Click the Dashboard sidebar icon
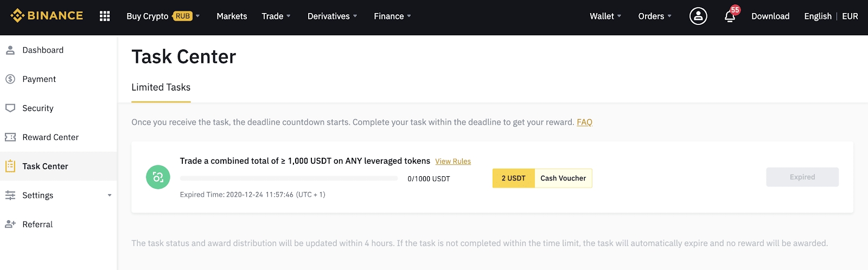Screen dimensions: 868x270 [x=10, y=50]
